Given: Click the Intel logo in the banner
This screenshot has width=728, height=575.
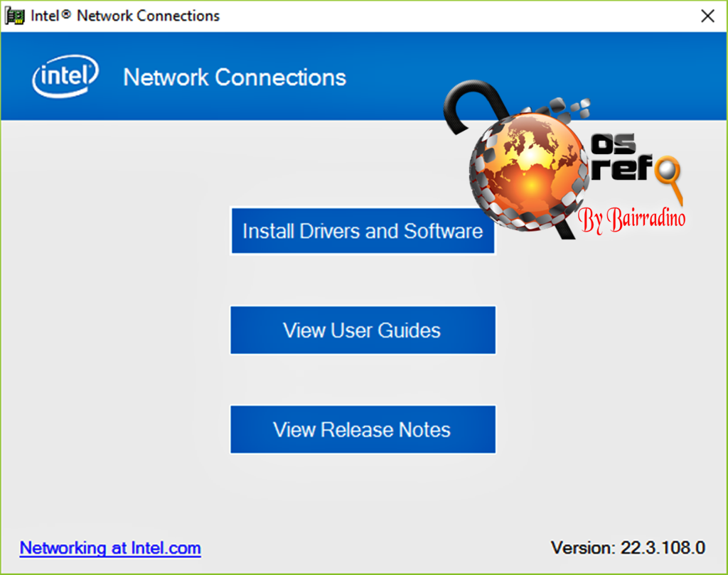Looking at the screenshot, I should (65, 77).
